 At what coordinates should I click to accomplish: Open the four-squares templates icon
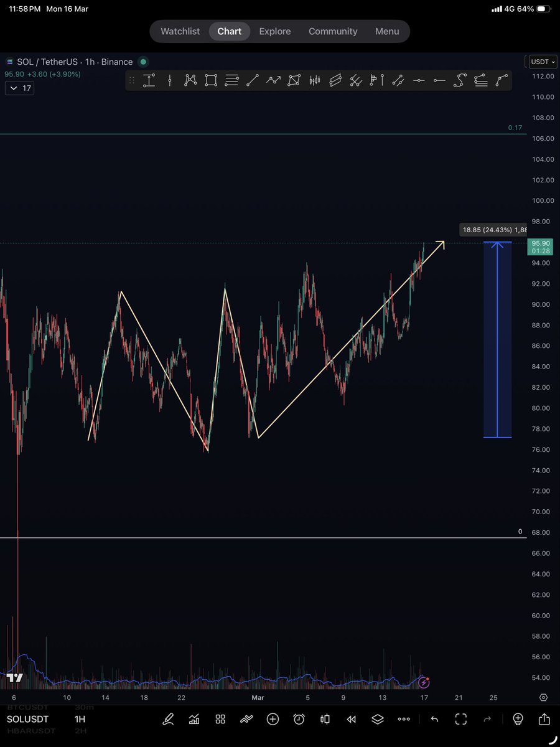click(220, 719)
